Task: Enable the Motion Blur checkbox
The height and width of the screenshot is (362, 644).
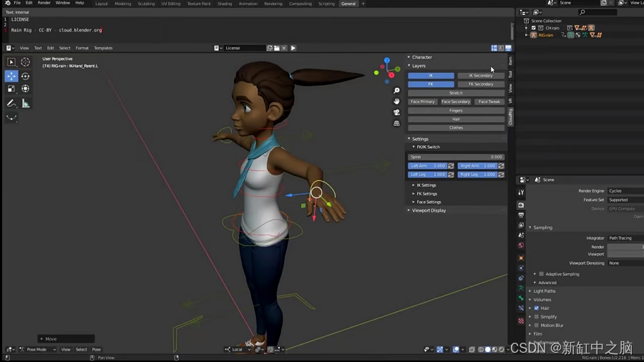Action: pos(537,326)
